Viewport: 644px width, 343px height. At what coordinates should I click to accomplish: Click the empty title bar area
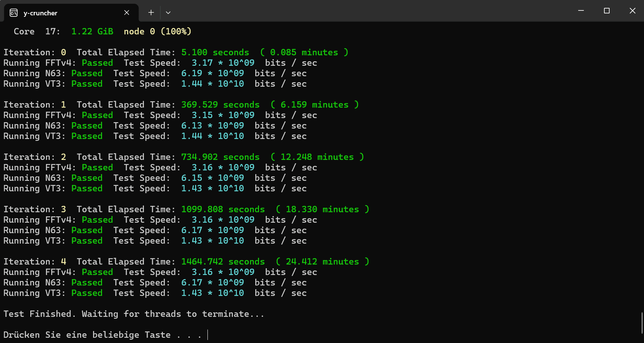pyautogui.click(x=374, y=11)
